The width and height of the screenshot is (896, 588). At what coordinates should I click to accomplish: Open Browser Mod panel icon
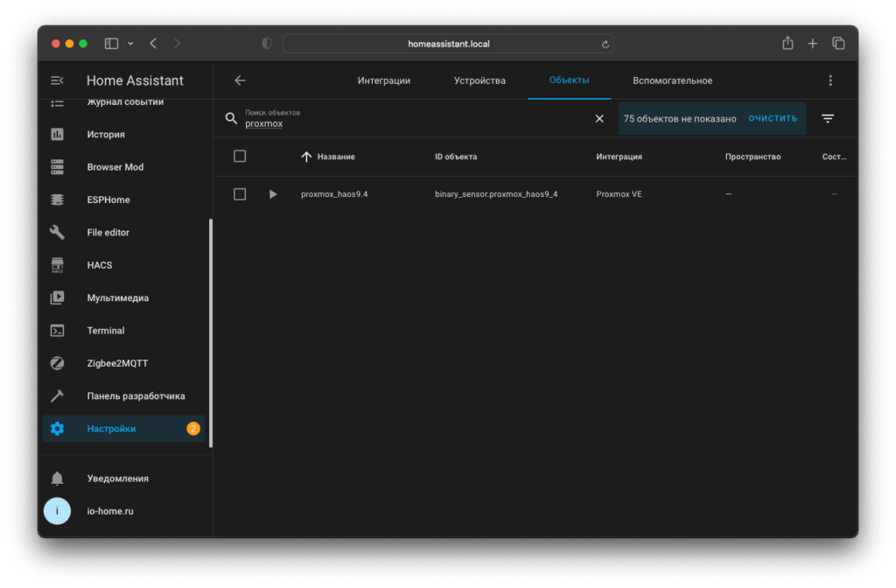coord(57,167)
